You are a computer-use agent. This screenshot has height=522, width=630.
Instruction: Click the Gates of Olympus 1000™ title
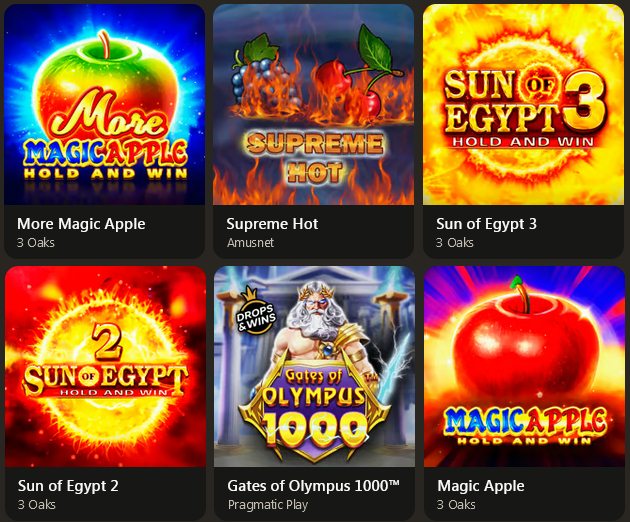coord(313,486)
